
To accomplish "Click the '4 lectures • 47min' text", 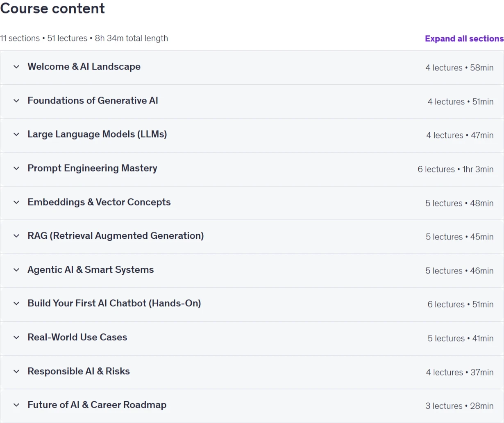I will (x=460, y=136).
